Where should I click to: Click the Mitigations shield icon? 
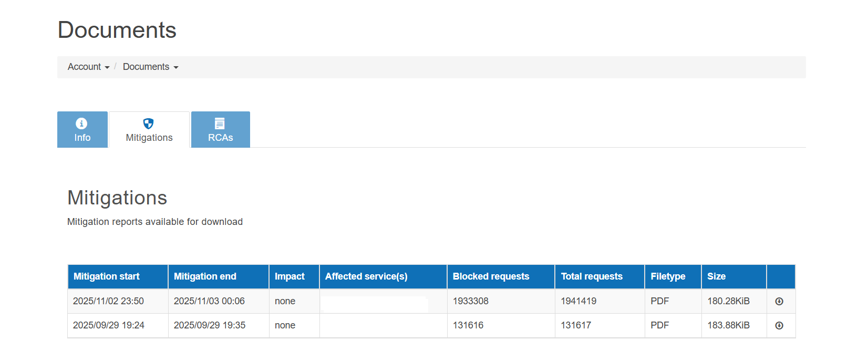tap(149, 123)
